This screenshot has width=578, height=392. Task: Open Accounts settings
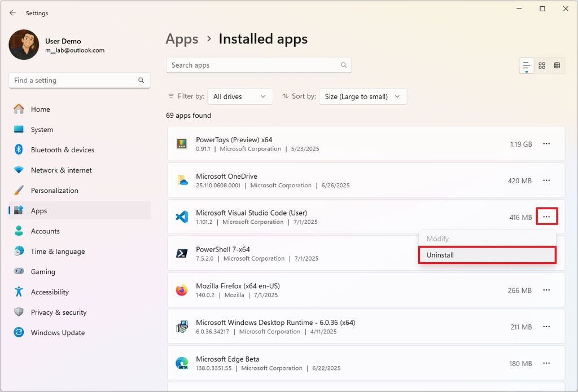tap(79, 231)
